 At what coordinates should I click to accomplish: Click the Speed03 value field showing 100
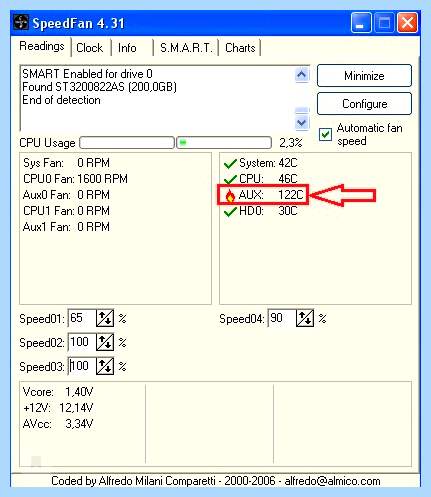coord(82,366)
